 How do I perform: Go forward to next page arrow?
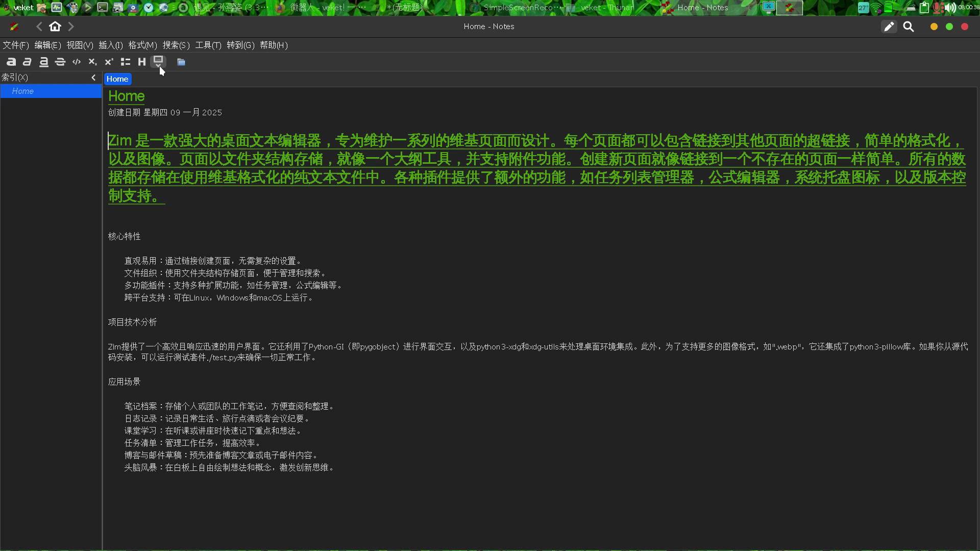[71, 27]
